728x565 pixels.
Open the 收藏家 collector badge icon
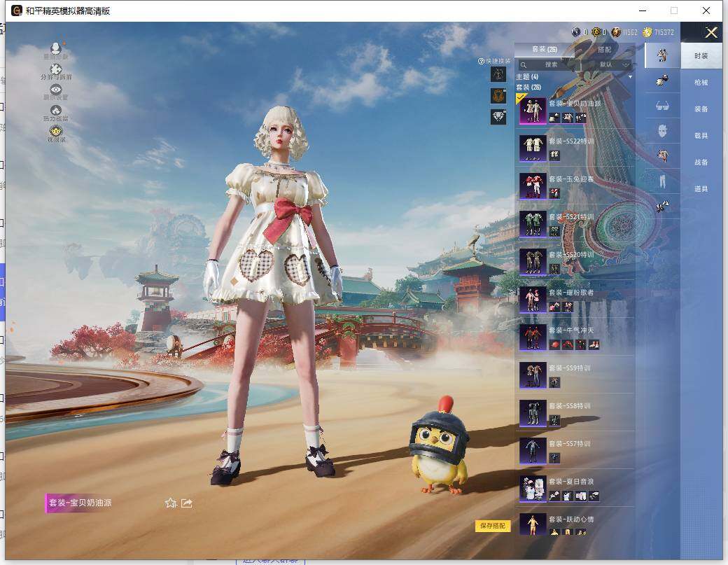56,131
